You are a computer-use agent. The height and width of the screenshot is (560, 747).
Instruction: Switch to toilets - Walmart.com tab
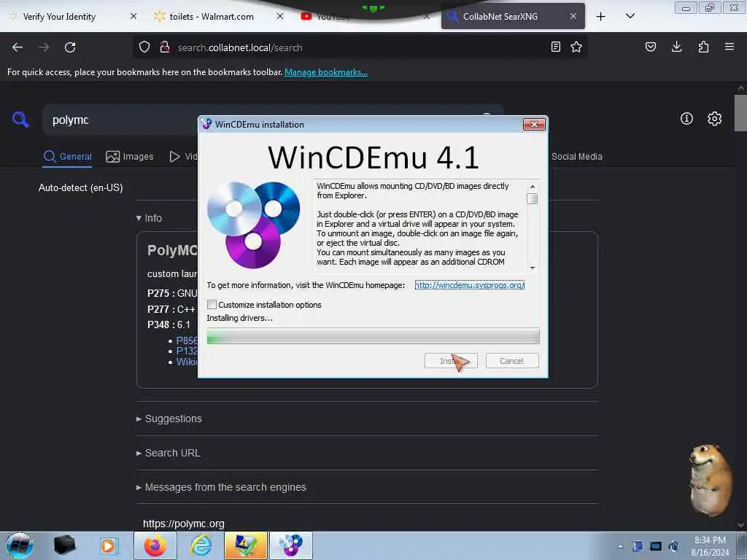212,17
